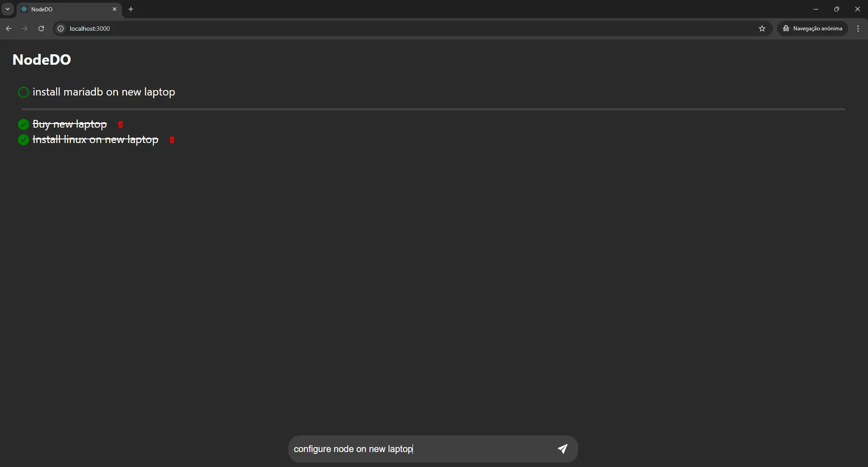Delete the 'Buy new laptop' task
Image resolution: width=868 pixels, height=467 pixels.
(x=120, y=124)
